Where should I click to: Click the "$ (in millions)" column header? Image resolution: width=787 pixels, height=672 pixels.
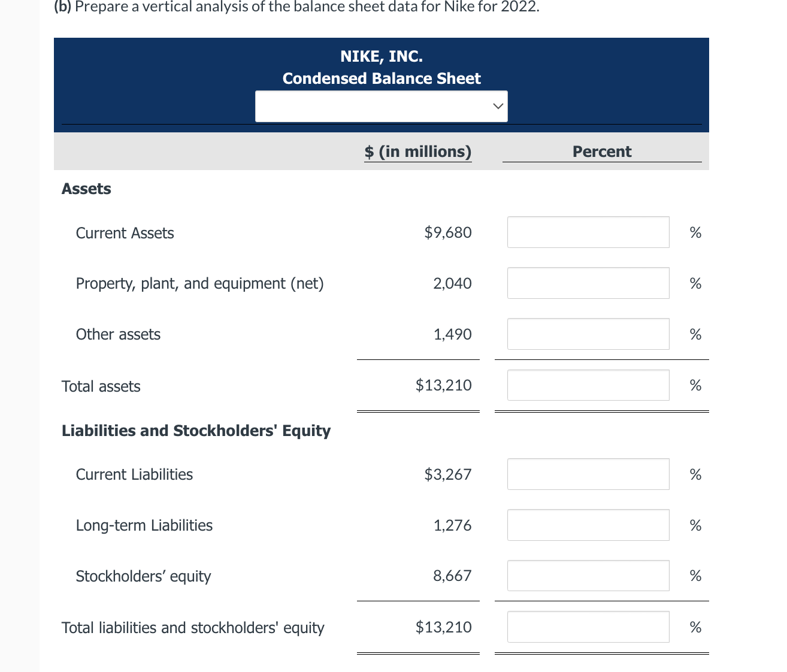click(418, 152)
